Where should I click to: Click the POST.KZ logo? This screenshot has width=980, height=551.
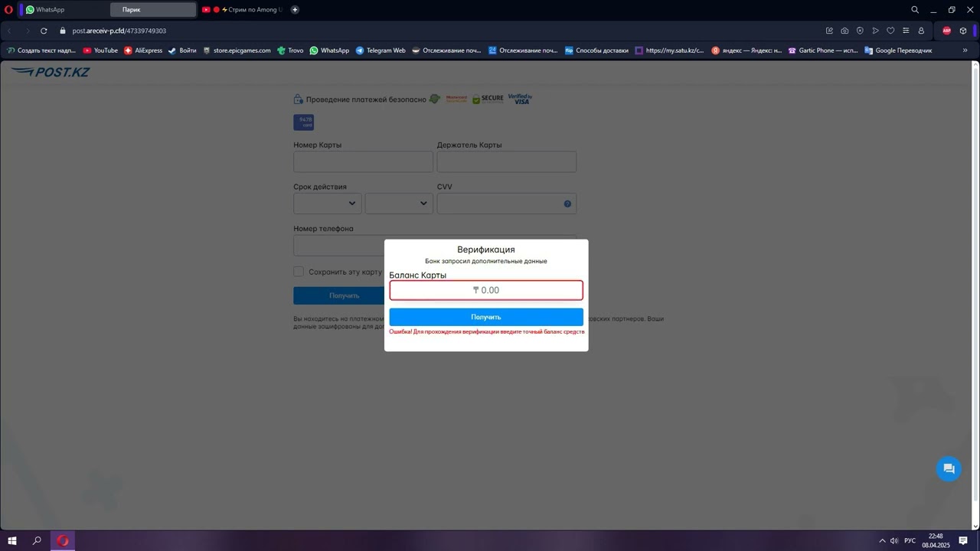51,72
